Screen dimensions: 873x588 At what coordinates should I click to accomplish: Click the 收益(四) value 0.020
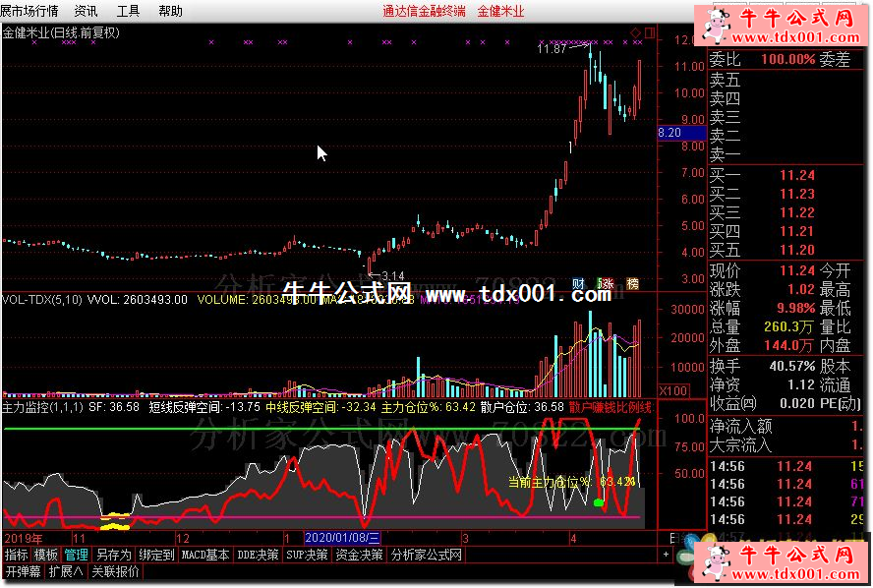(x=796, y=403)
